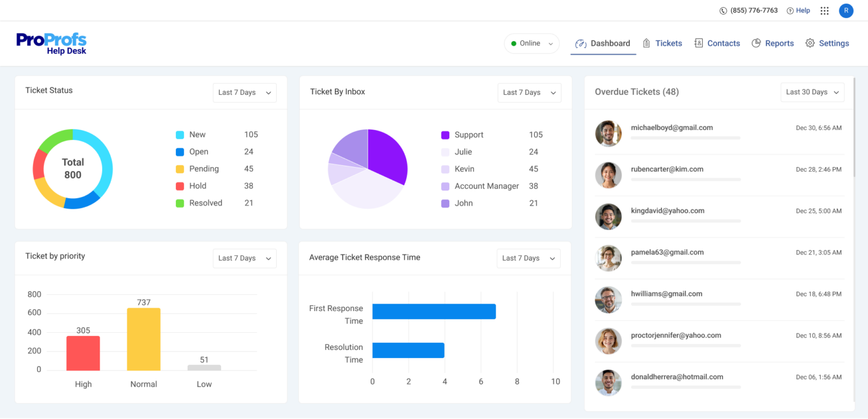
Task: Change the Last 30 Days filter on Overdue Tickets
Action: point(812,91)
